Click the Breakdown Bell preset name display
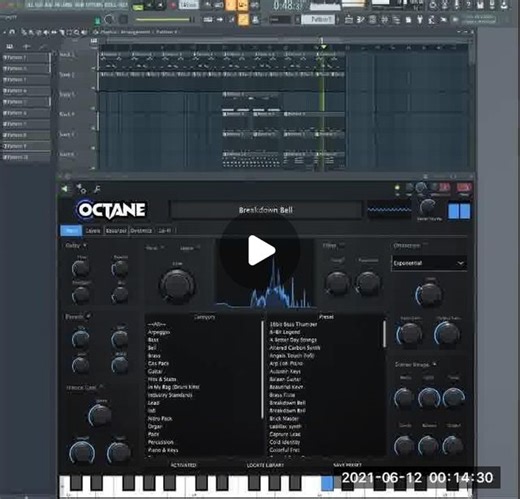Viewport: 520px width, 499px height. click(x=266, y=210)
